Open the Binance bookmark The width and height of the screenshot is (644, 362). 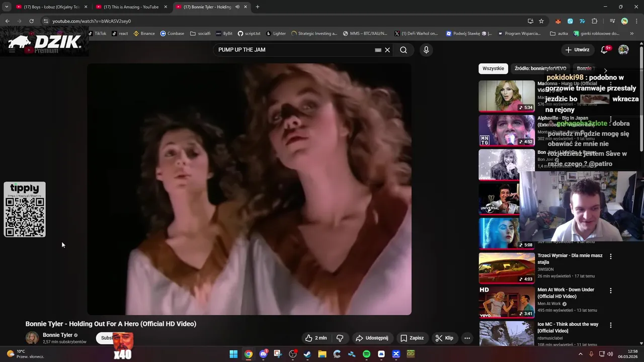click(144, 34)
